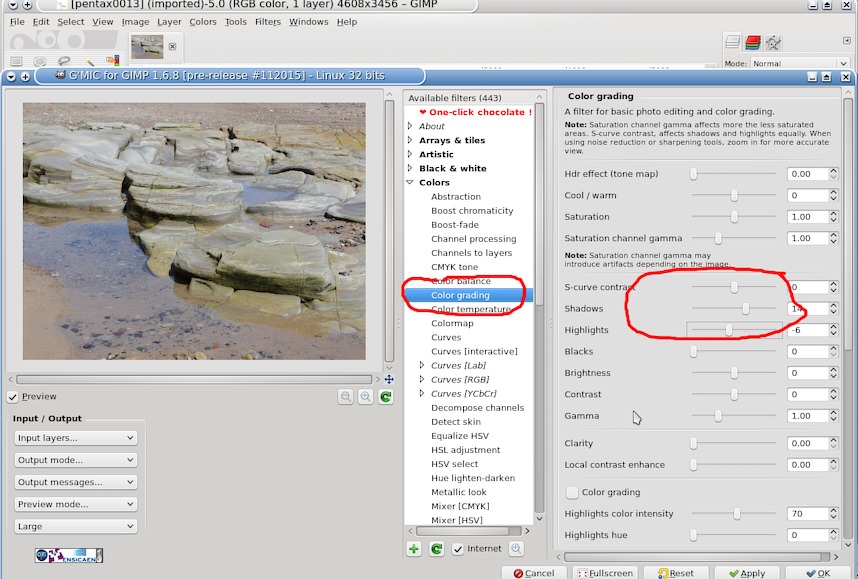Click the pentax image thumbnail tab

coord(147,47)
